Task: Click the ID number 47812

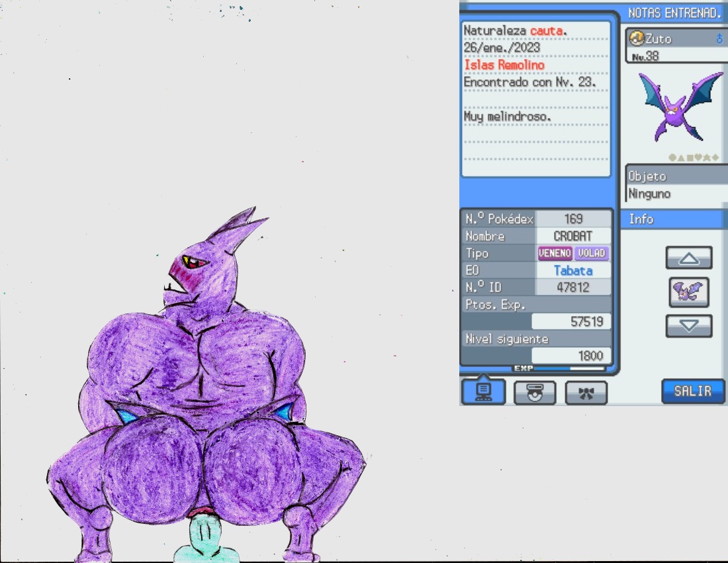Action: (x=573, y=287)
